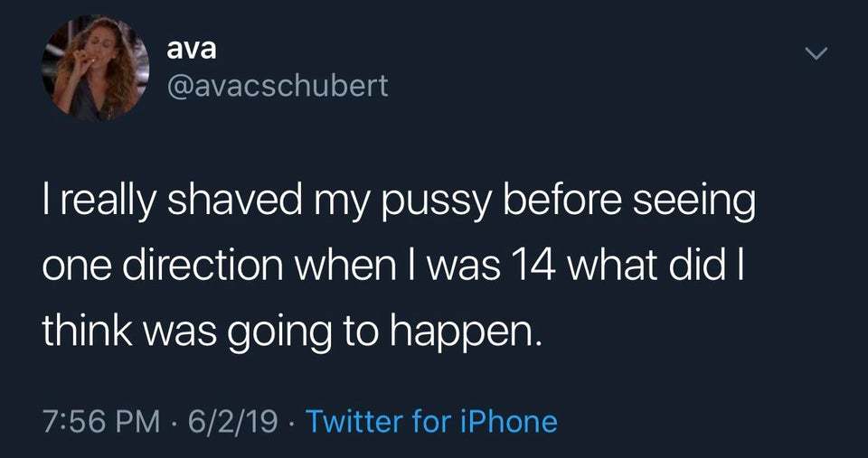The height and width of the screenshot is (458, 868).
Task: Visit the @avacschubert handle
Action: click(277, 86)
